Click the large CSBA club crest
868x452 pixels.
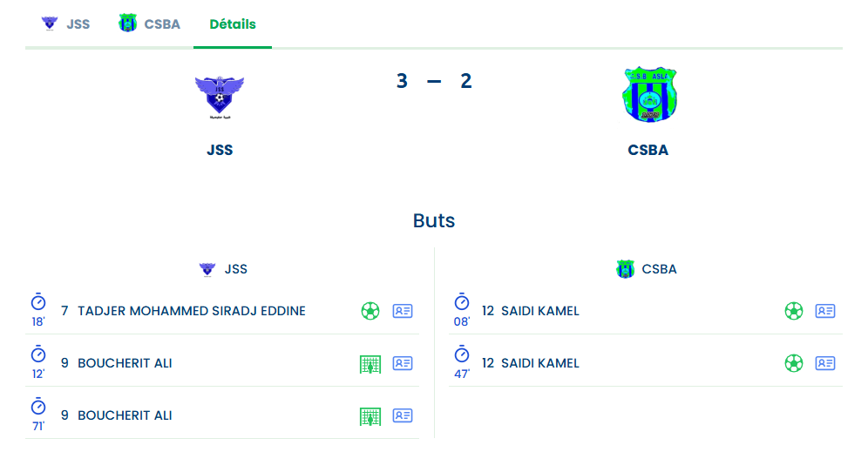point(649,95)
